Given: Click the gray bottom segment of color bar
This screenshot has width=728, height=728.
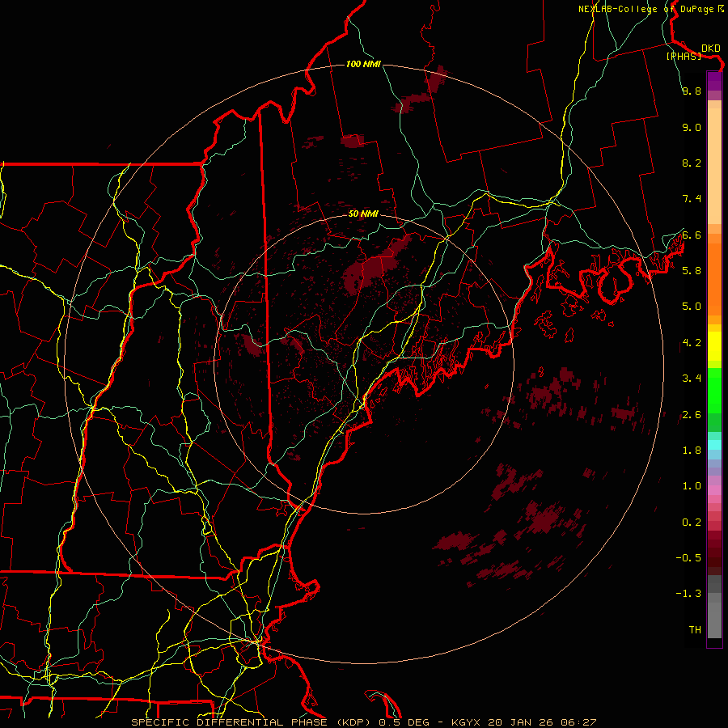Looking at the screenshot, I should click(714, 616).
